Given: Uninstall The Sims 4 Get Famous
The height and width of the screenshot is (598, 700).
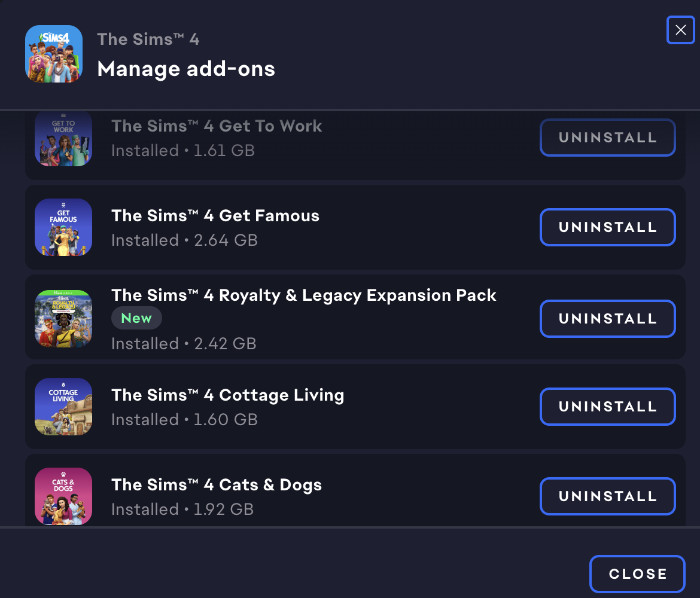Looking at the screenshot, I should (607, 227).
